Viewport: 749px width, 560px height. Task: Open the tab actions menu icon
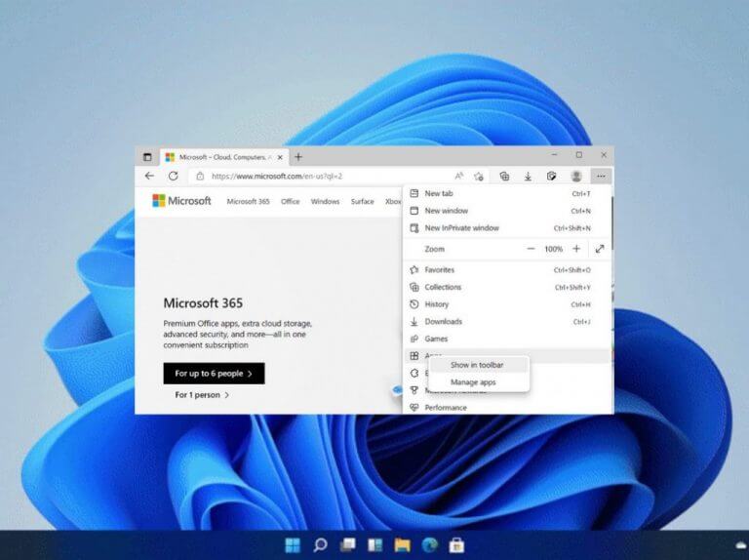click(x=147, y=157)
